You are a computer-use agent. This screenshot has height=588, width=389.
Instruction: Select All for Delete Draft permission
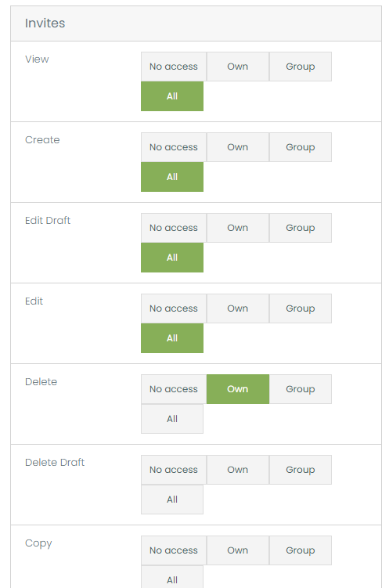172,500
